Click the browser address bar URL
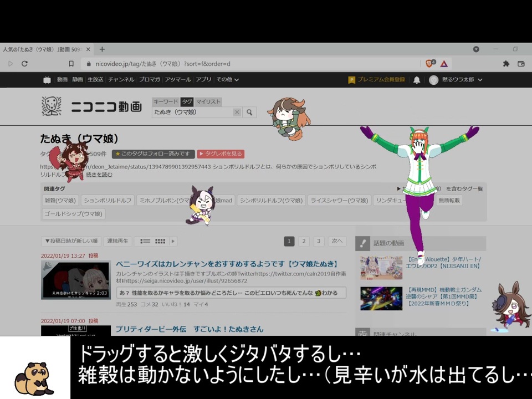Screen dimensions: 532x399 tap(163, 64)
